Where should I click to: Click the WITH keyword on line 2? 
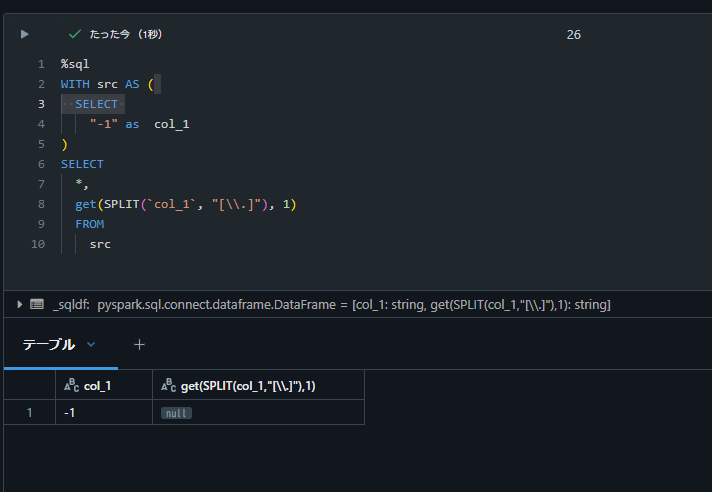(75, 84)
